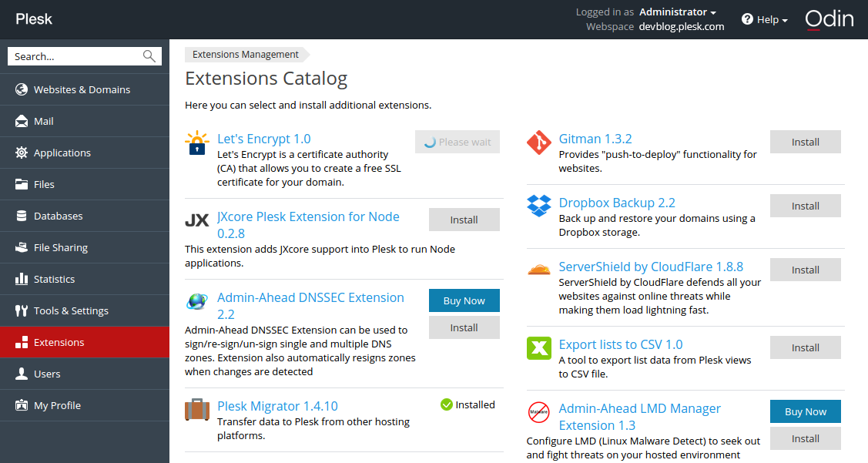Viewport: 868px width, 463px height.
Task: Click the Mail envelope icon
Action: 22,121
